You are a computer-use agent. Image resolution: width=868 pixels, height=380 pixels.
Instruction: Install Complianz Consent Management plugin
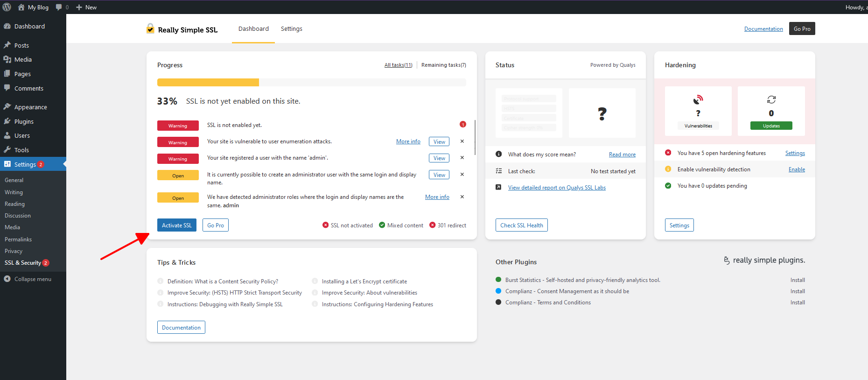point(798,291)
